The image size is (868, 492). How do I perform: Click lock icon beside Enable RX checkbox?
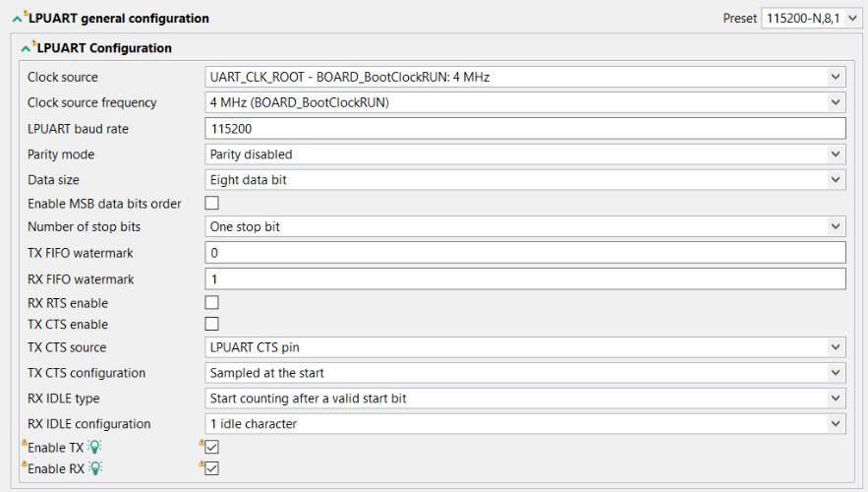(x=202, y=463)
